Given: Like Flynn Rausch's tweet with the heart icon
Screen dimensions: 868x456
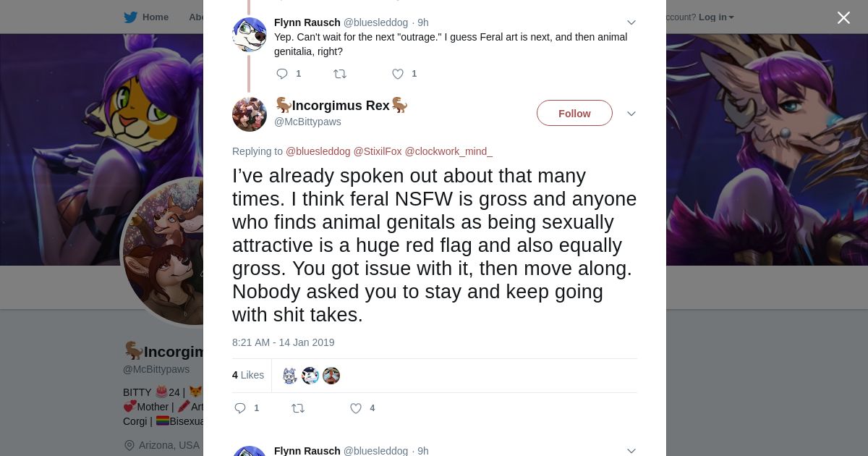Looking at the screenshot, I should pos(397,74).
